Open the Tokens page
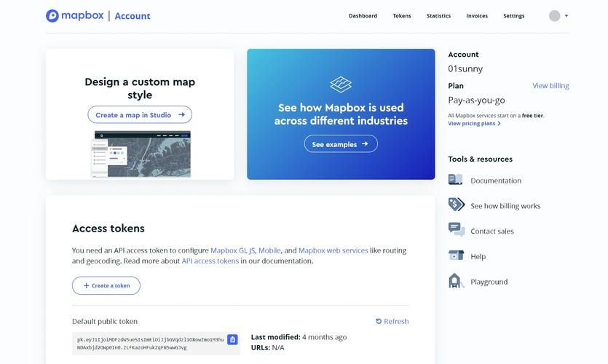Image resolution: width=608 pixels, height=364 pixels. tap(402, 16)
